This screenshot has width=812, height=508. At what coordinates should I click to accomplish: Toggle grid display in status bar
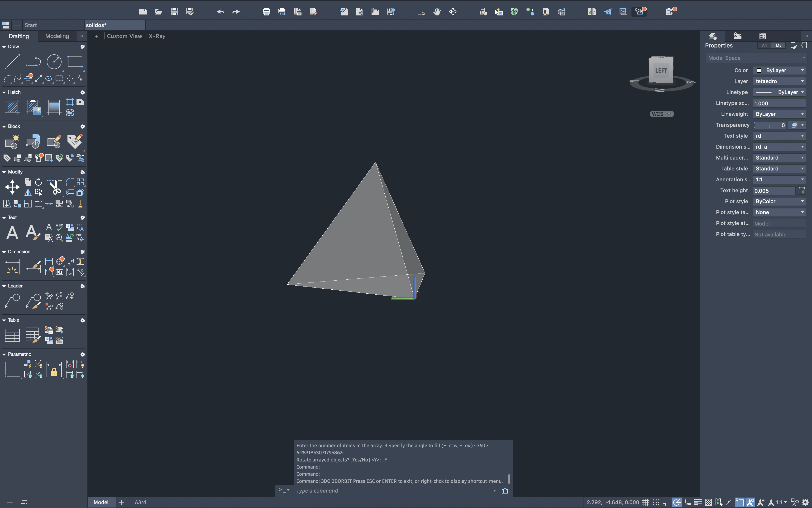point(645,502)
